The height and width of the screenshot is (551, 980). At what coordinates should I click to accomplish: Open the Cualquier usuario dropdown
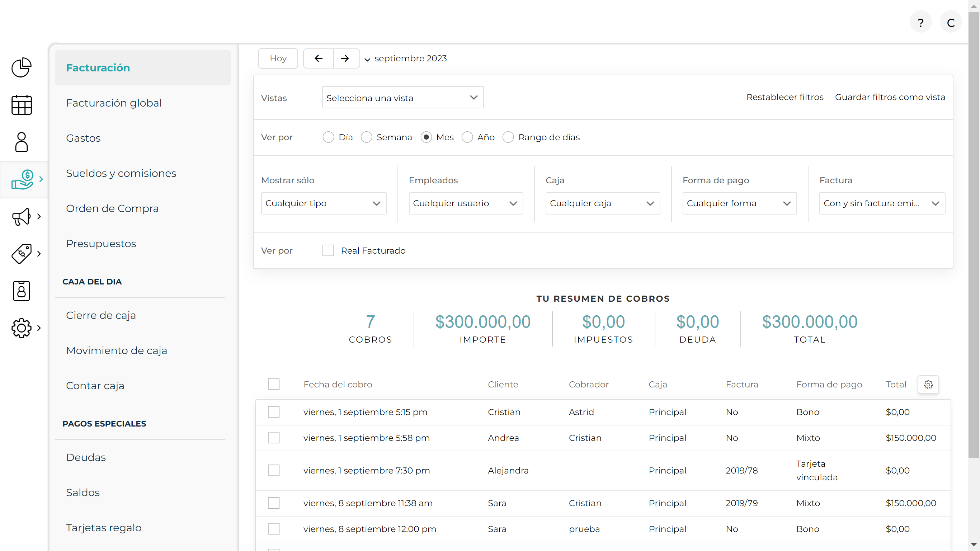(x=466, y=203)
